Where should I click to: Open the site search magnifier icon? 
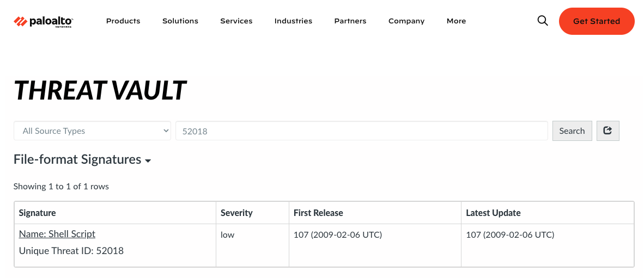tap(543, 21)
